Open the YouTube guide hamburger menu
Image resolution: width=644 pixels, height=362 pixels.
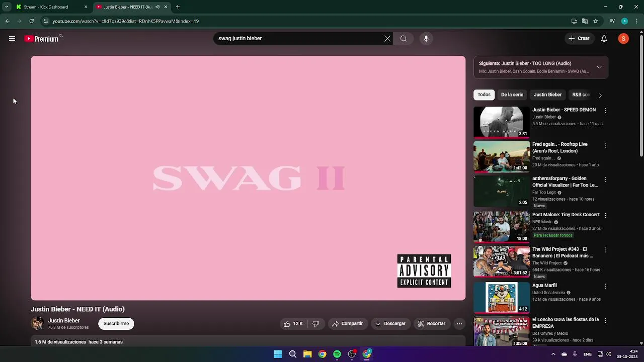click(12, 39)
